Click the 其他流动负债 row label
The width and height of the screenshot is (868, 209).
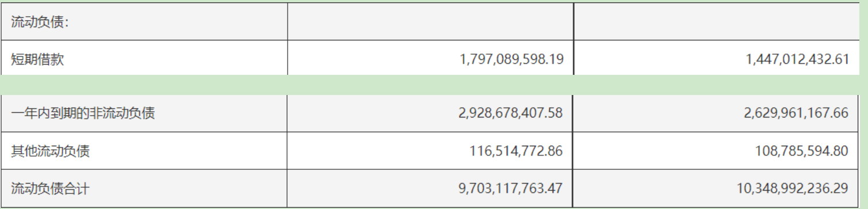[x=51, y=151]
